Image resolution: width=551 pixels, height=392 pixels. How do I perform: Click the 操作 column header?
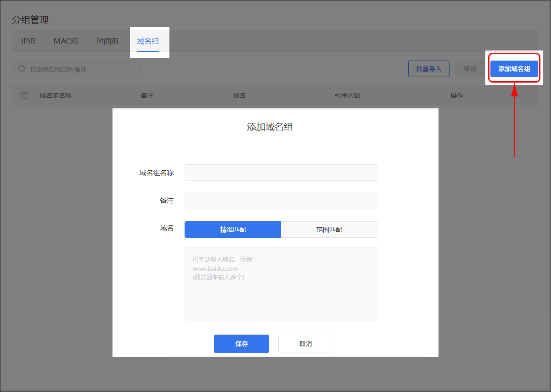click(x=456, y=95)
